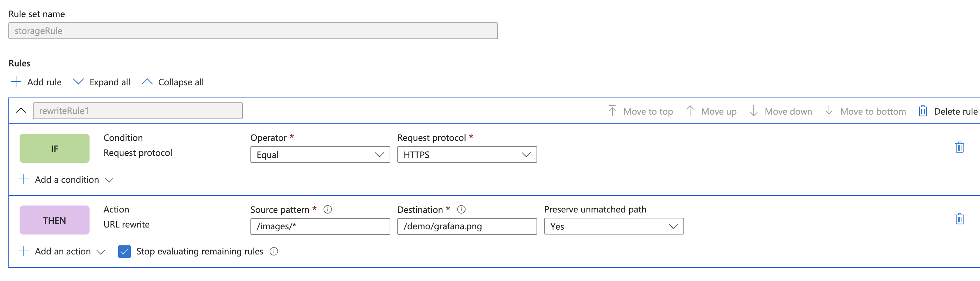
Task: Delete the IF condition using its trash icon
Action: (x=959, y=147)
